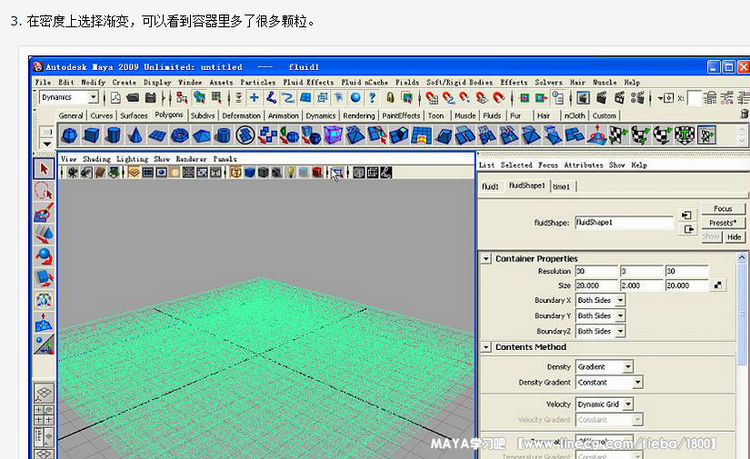750x459 pixels.
Task: Create a polygon cylinder from the shelf
Action: [113, 135]
